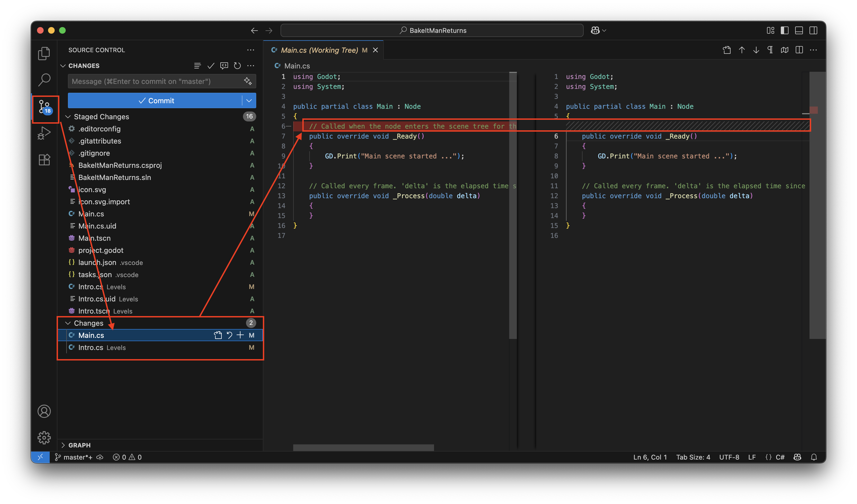
Task: Close the Main.cs Working Tree tab
Action: pyautogui.click(x=375, y=50)
